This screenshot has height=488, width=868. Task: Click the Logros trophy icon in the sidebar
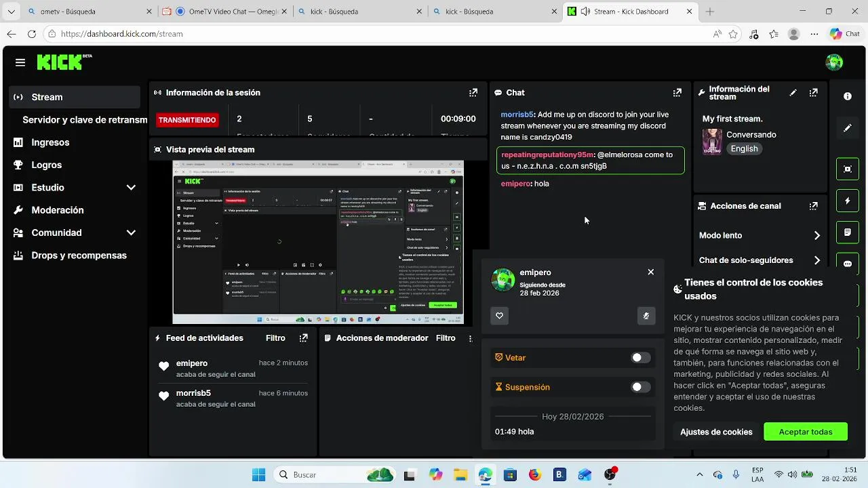pos(18,165)
